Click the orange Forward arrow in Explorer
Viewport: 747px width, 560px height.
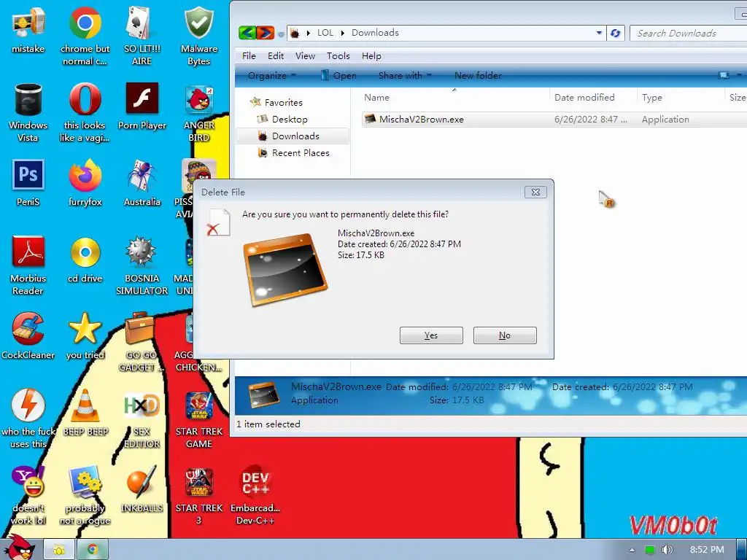(266, 33)
